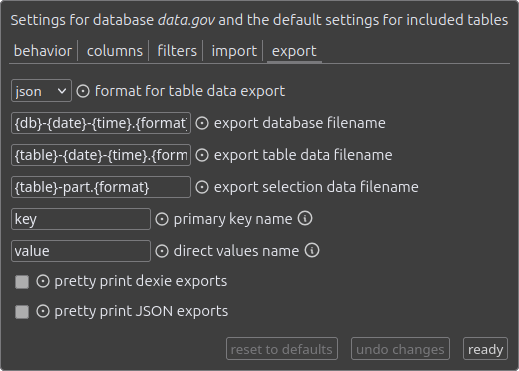This screenshot has height=371, width=519.
Task: Open the info icon after primary key name
Action: [305, 218]
